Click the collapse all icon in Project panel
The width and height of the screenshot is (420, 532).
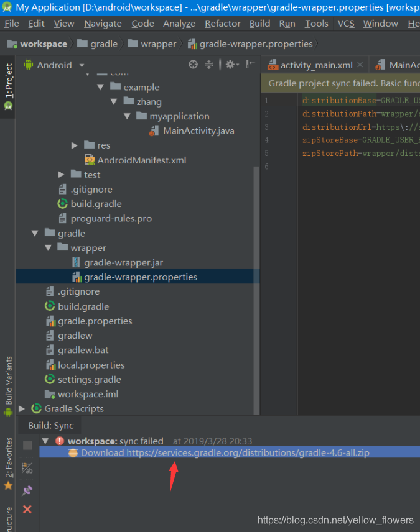click(208, 65)
